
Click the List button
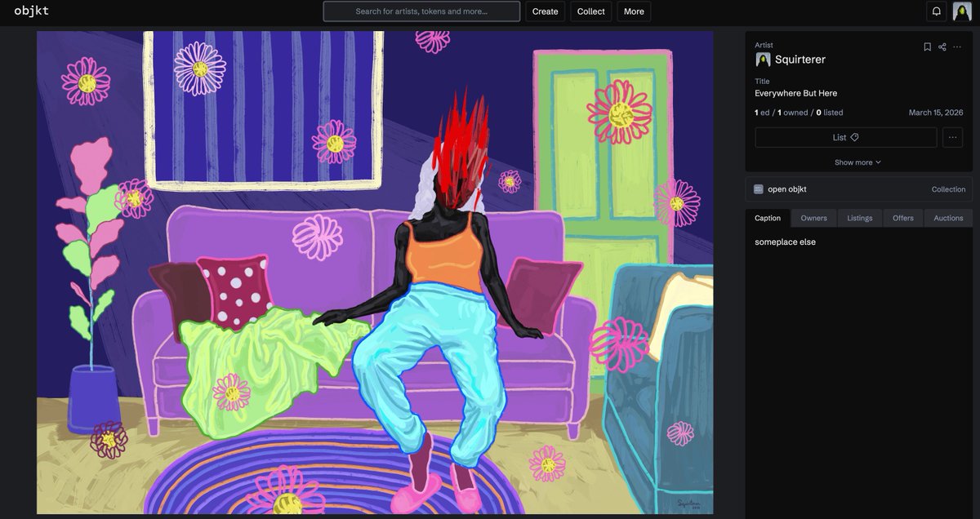(x=846, y=137)
